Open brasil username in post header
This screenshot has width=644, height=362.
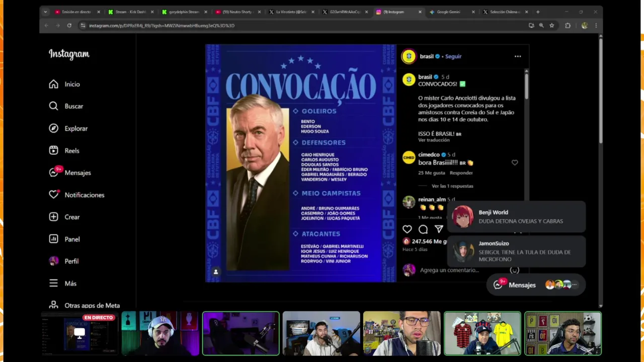427,56
